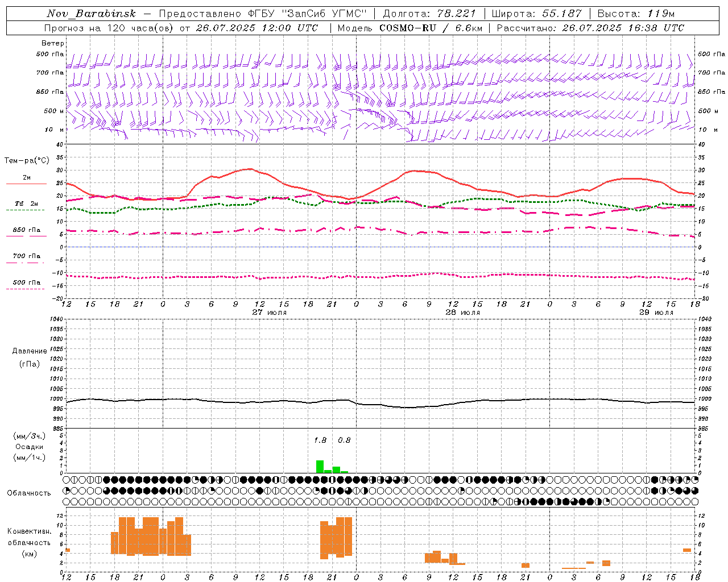Click the "(мм/3ч.)" precipitation unit label
This screenshot has height=582, width=728.
click(30, 436)
